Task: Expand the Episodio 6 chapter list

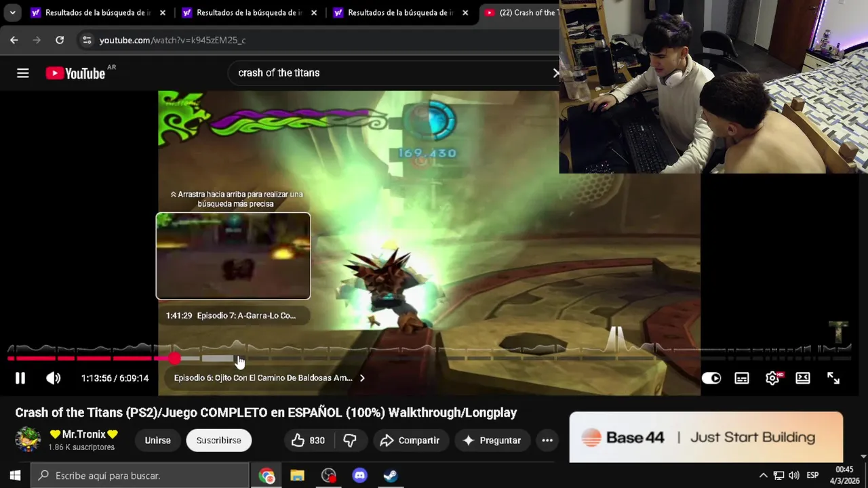Action: [269, 378]
